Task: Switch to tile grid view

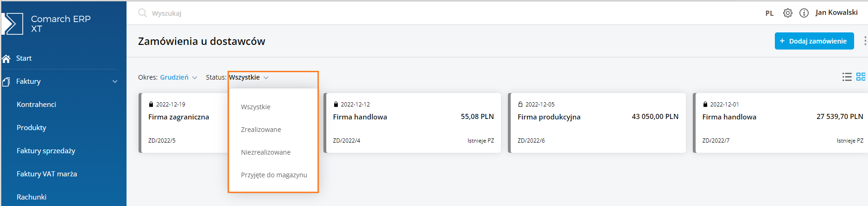Action: (861, 77)
